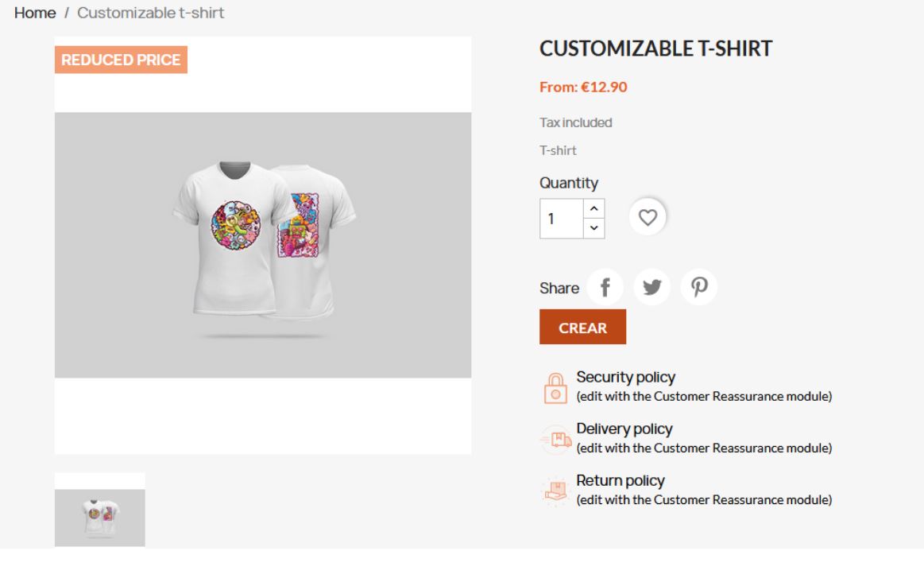Click Customizable t-shirt breadcrumb
The image size is (924, 582).
[150, 13]
